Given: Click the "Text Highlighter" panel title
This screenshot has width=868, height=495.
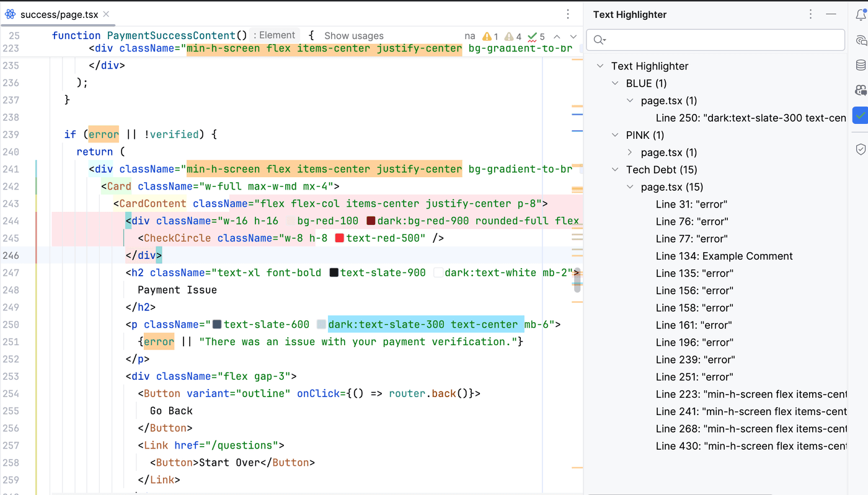Looking at the screenshot, I should point(630,15).
